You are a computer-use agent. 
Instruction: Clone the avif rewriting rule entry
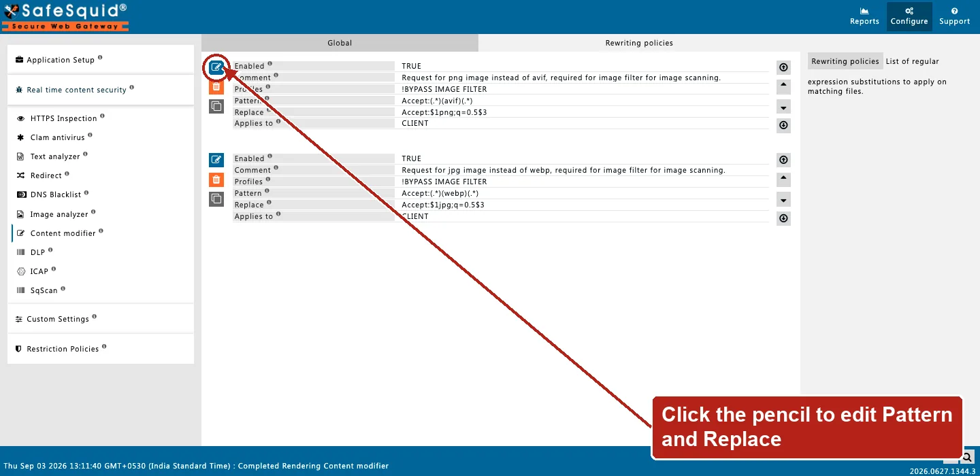(x=216, y=106)
